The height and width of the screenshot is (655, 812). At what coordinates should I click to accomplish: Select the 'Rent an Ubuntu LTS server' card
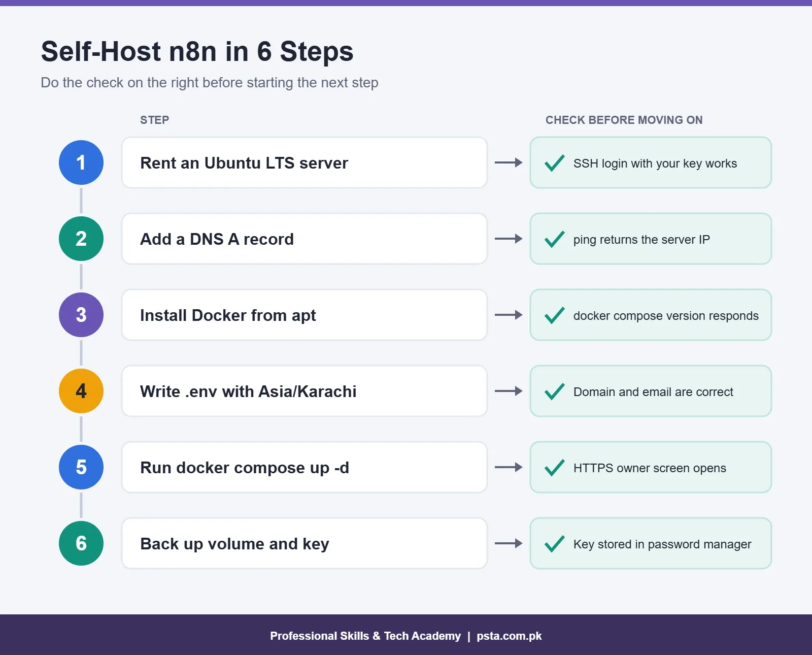(304, 162)
